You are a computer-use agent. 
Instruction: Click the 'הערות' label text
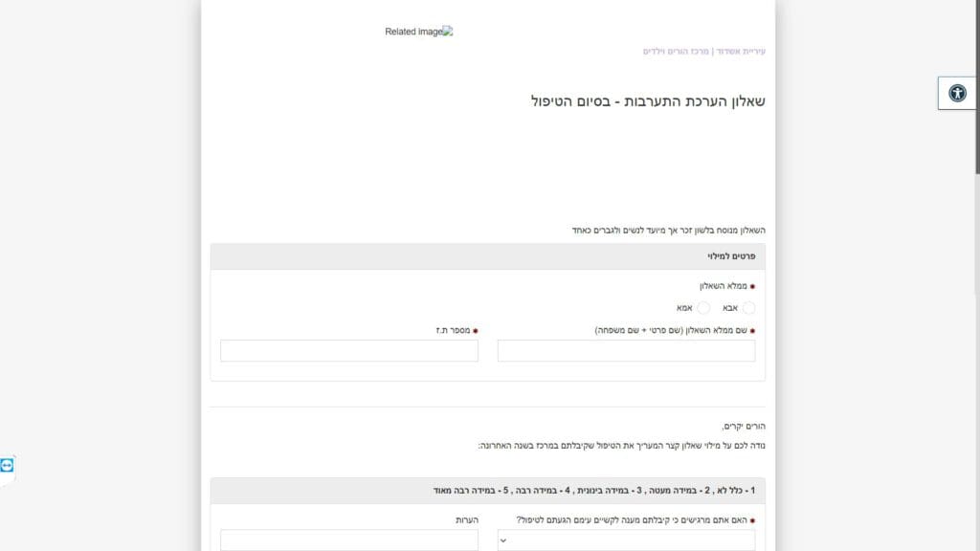(466, 519)
